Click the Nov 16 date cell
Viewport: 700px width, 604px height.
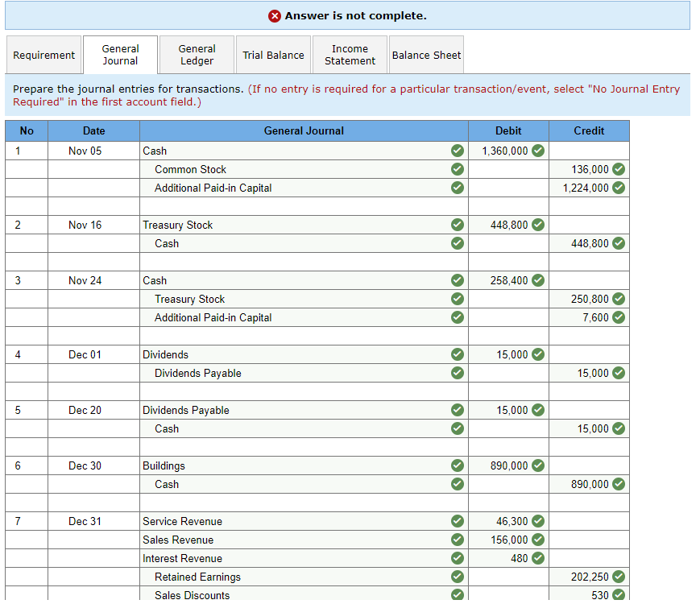[93, 225]
